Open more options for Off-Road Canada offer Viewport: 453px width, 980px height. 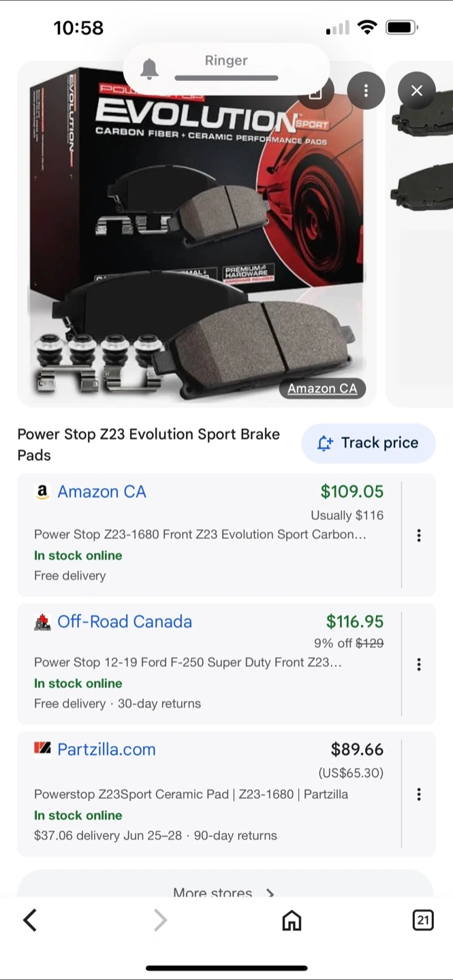(x=419, y=664)
